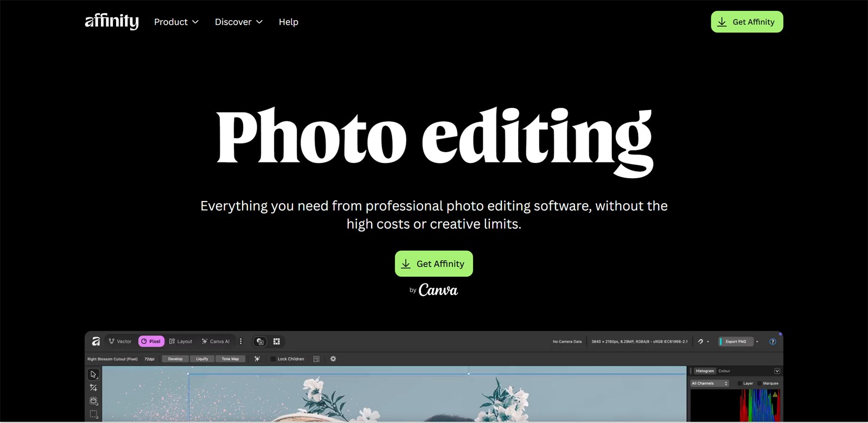Click the histogram warning triangle icon
The width and height of the screenshot is (868, 423).
[775, 394]
